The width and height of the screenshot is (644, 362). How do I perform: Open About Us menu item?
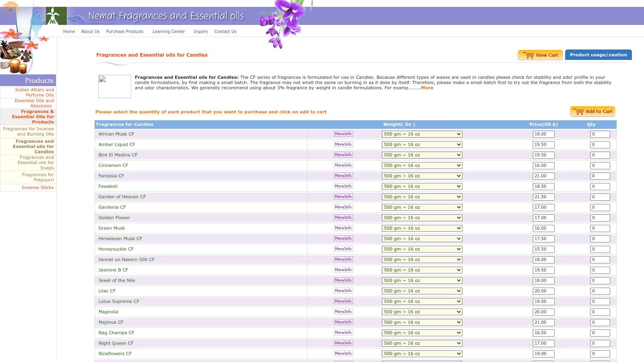click(x=90, y=31)
